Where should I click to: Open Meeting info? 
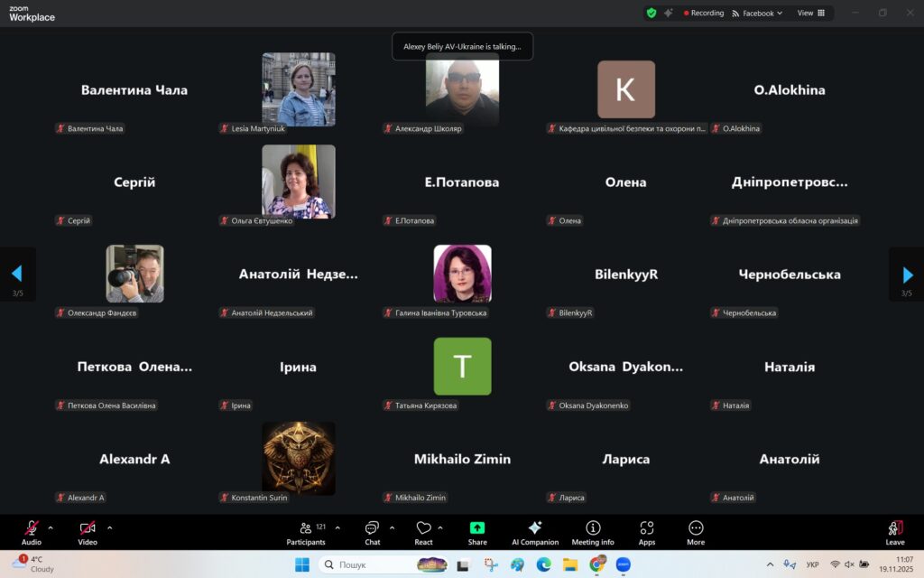[593, 532]
